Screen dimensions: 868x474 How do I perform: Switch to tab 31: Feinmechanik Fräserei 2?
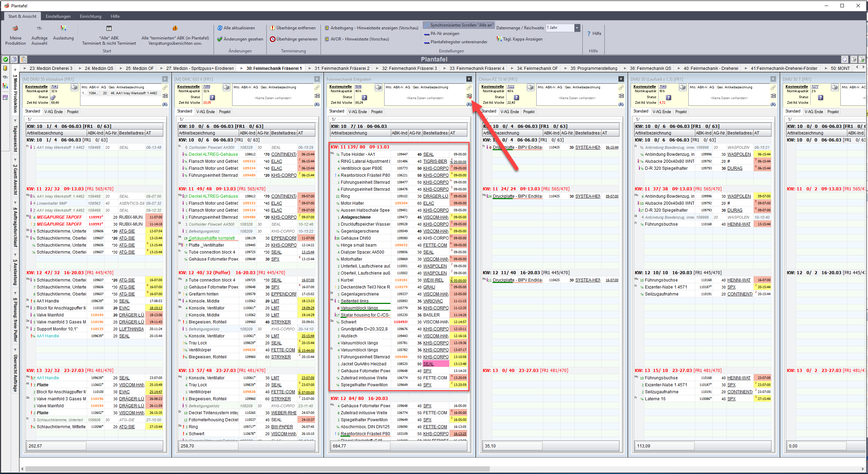coord(342,68)
